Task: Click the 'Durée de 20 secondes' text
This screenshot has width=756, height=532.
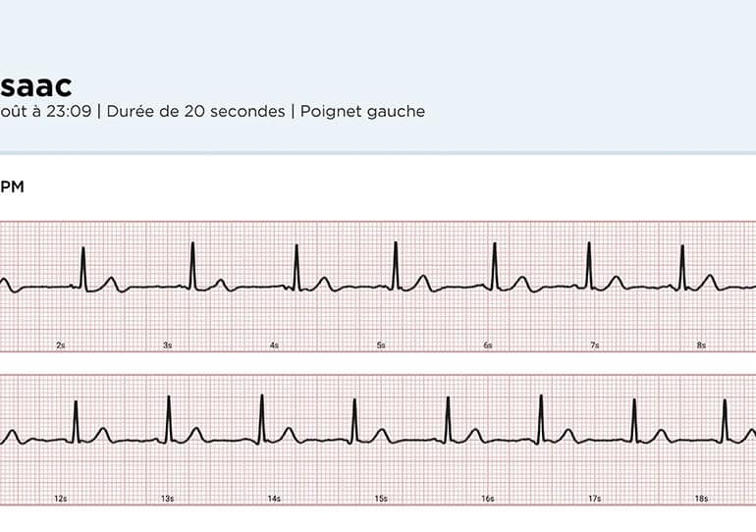Action: point(195,111)
